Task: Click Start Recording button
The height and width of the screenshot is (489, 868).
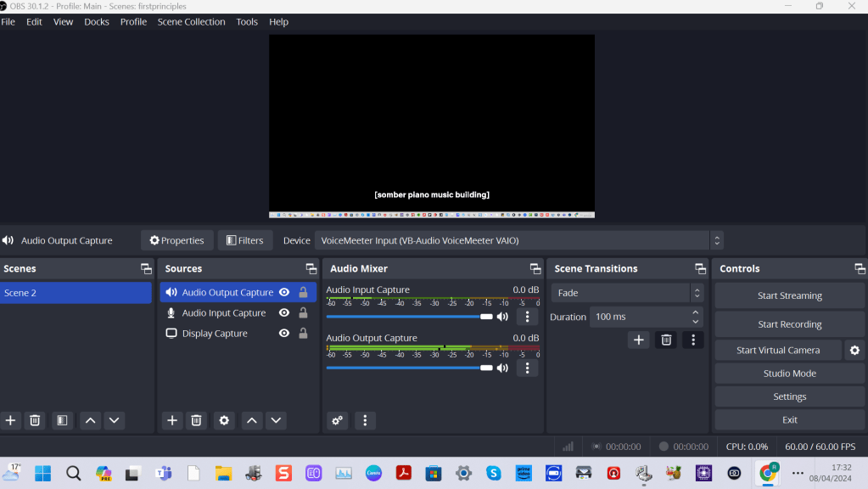Action: (789, 324)
